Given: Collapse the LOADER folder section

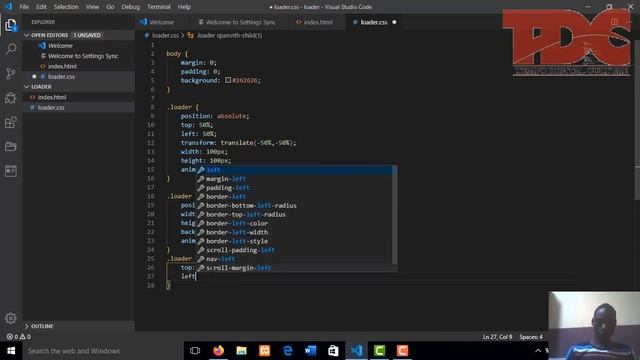Looking at the screenshot, I should (27, 87).
